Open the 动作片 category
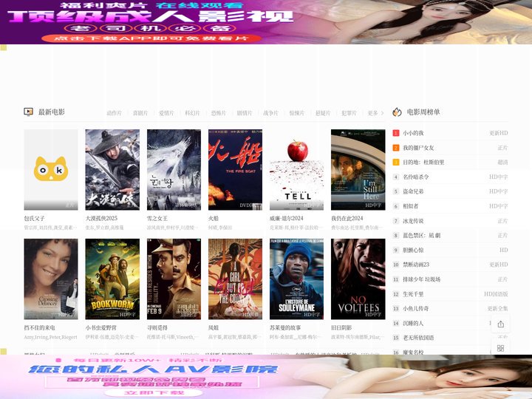This screenshot has height=399, width=532. [114, 113]
